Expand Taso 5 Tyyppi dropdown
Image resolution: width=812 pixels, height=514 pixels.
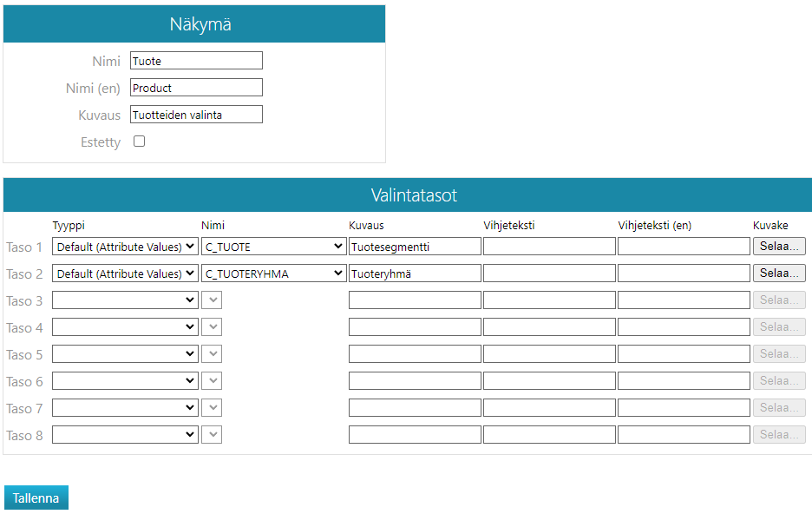125,354
